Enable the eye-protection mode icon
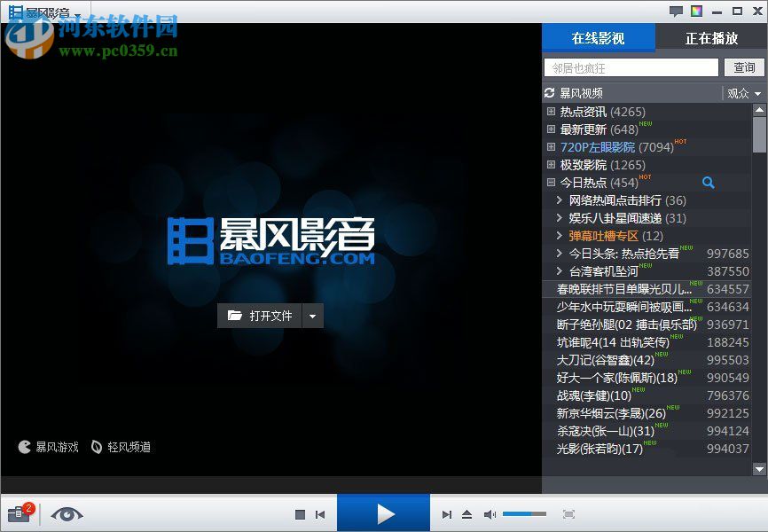The width and height of the screenshot is (768, 532). (67, 514)
